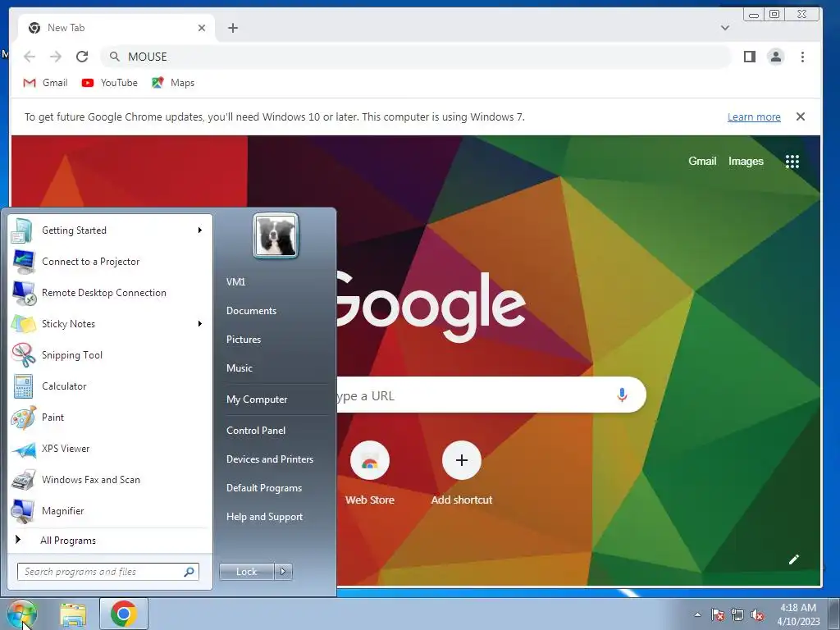This screenshot has height=630, width=840.
Task: Open Chrome's side panel icon
Action: coord(750,57)
